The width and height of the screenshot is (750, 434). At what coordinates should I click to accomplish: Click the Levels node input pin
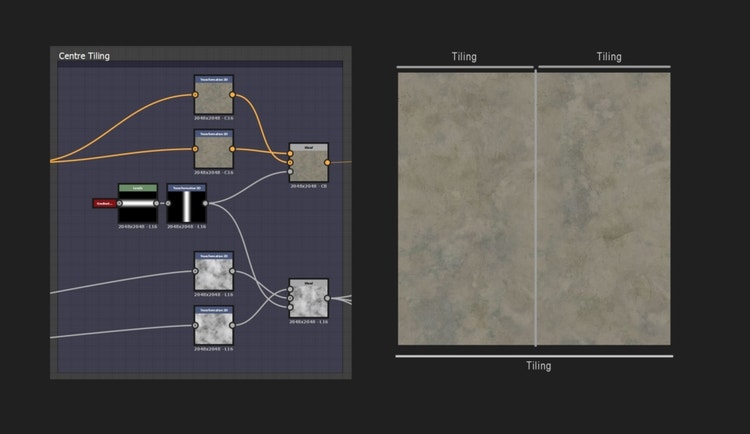120,203
